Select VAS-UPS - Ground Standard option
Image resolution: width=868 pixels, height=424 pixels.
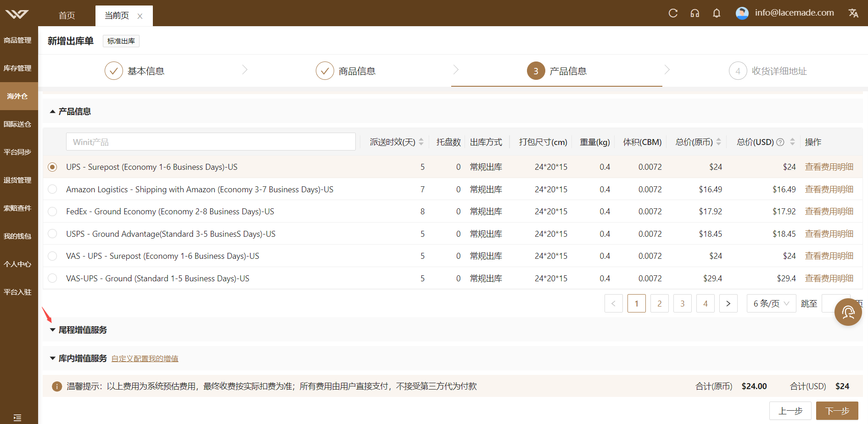point(52,278)
